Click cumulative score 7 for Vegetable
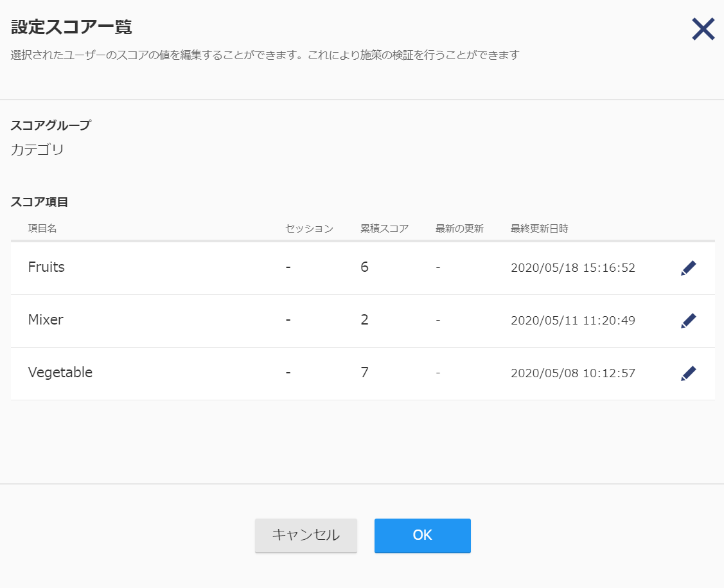This screenshot has height=588, width=724. point(364,372)
